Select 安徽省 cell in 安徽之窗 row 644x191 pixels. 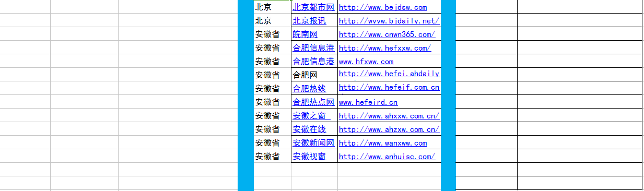coord(272,116)
